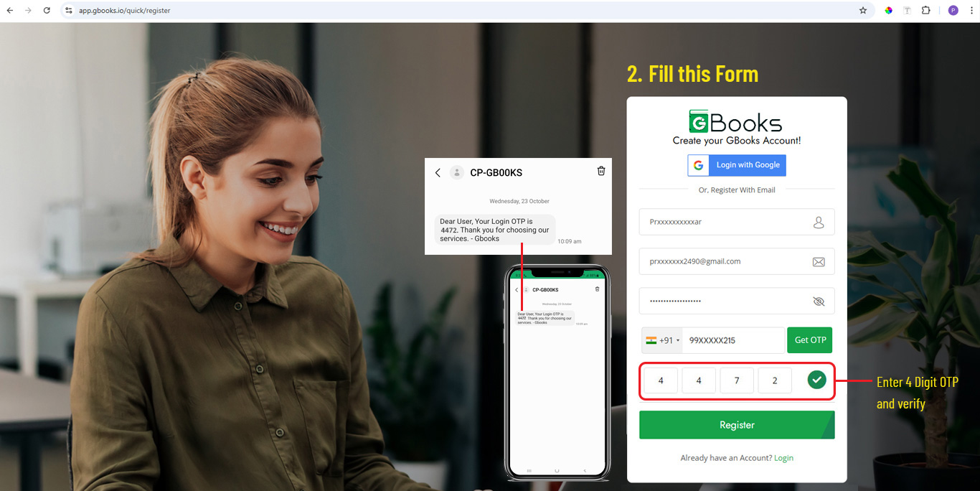The width and height of the screenshot is (980, 491).
Task: Click the name field showing Prxxxxxxxxxxxar
Action: pyautogui.click(x=737, y=222)
